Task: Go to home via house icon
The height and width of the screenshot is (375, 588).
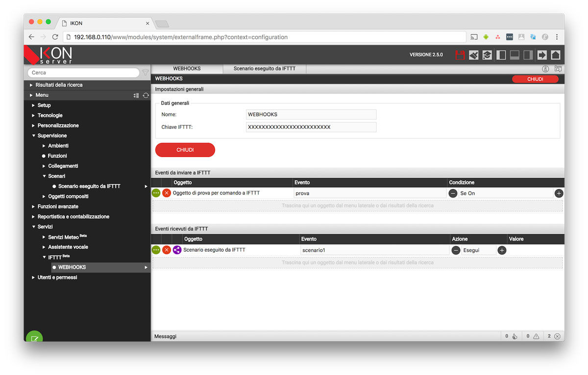Action: tap(556, 55)
